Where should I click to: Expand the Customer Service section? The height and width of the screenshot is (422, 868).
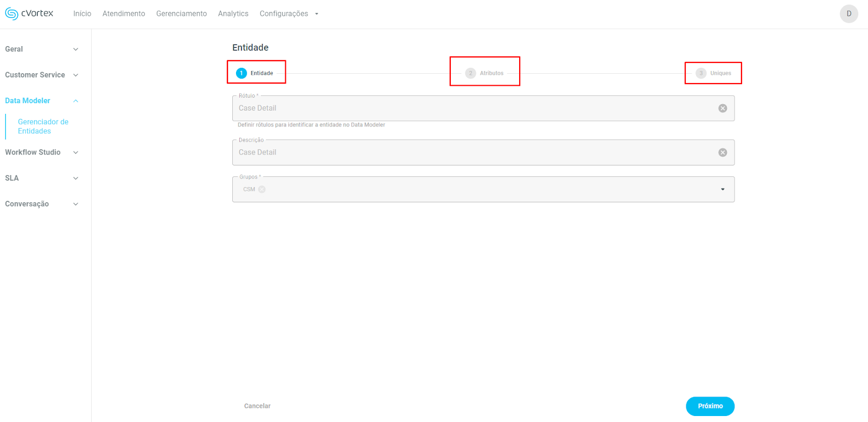(75, 75)
